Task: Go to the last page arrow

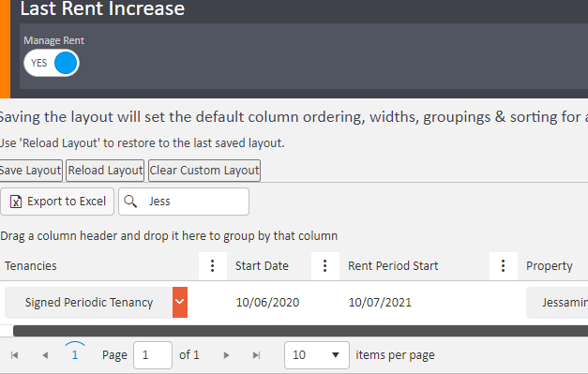Action: click(x=257, y=355)
